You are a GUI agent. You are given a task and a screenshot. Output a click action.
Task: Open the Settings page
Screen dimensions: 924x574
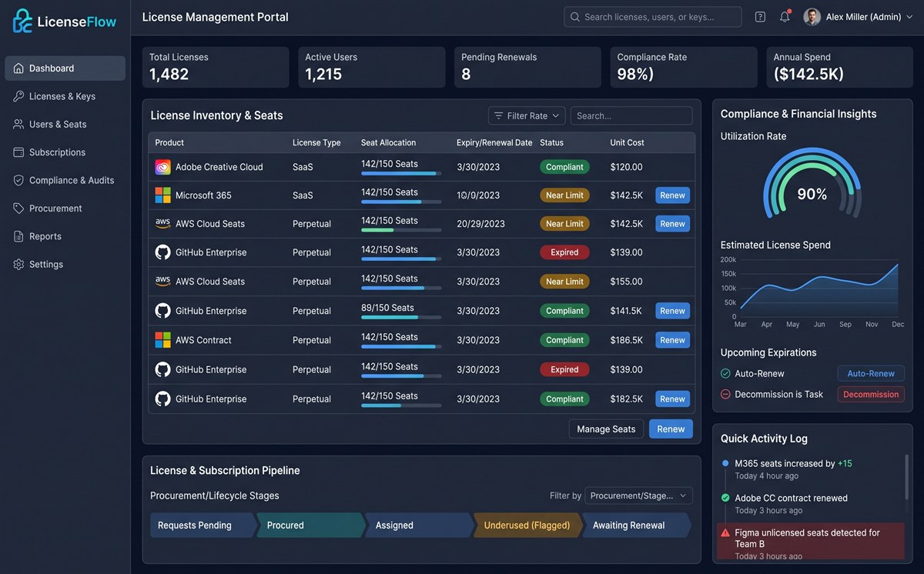pyautogui.click(x=65, y=264)
